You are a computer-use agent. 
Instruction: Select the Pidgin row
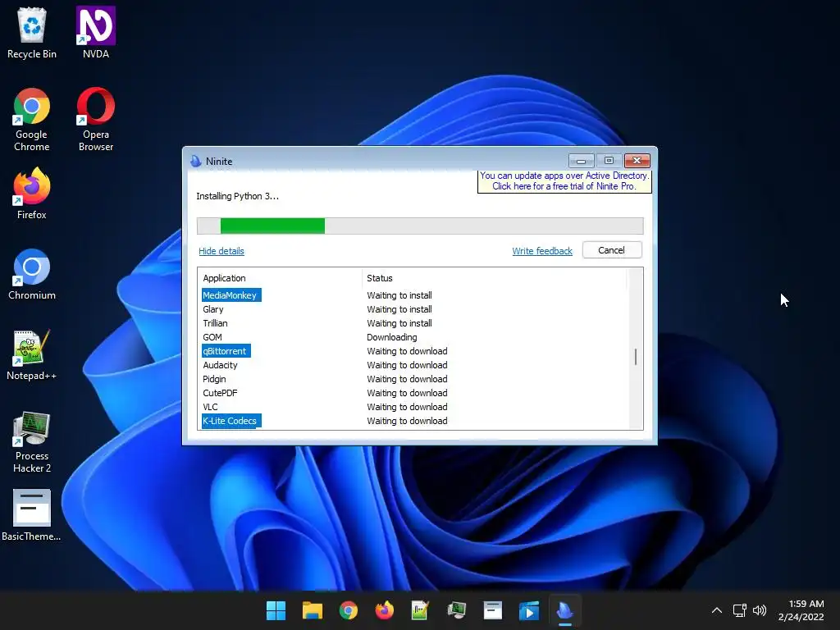[x=413, y=379]
